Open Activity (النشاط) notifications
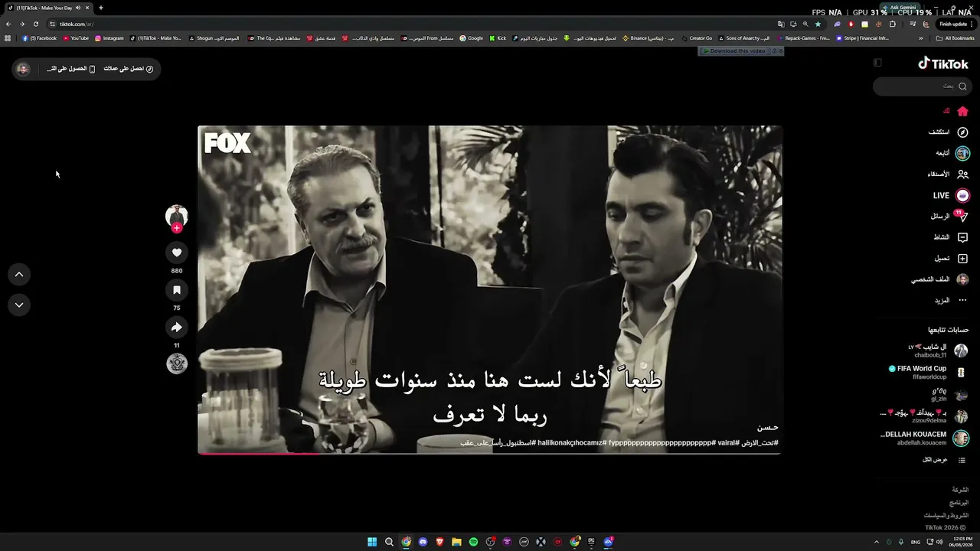Screen dimensions: 980x551 coord(951,237)
